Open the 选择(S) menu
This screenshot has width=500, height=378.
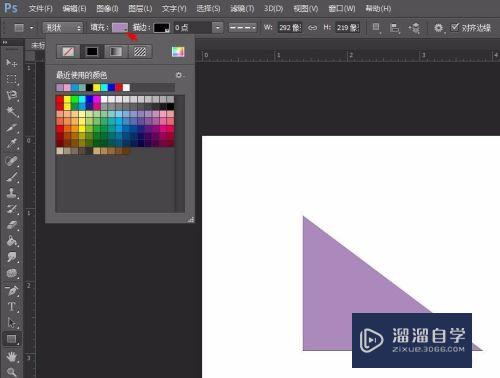(x=208, y=8)
